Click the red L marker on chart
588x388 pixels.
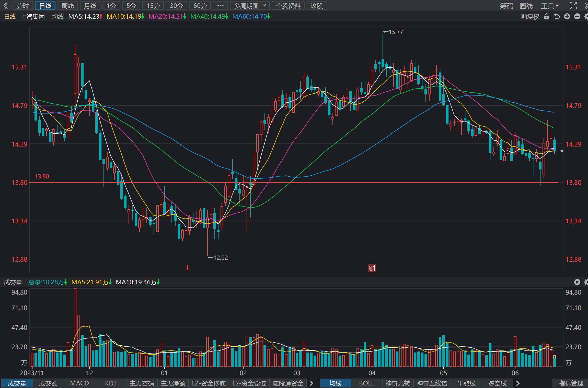click(x=189, y=268)
